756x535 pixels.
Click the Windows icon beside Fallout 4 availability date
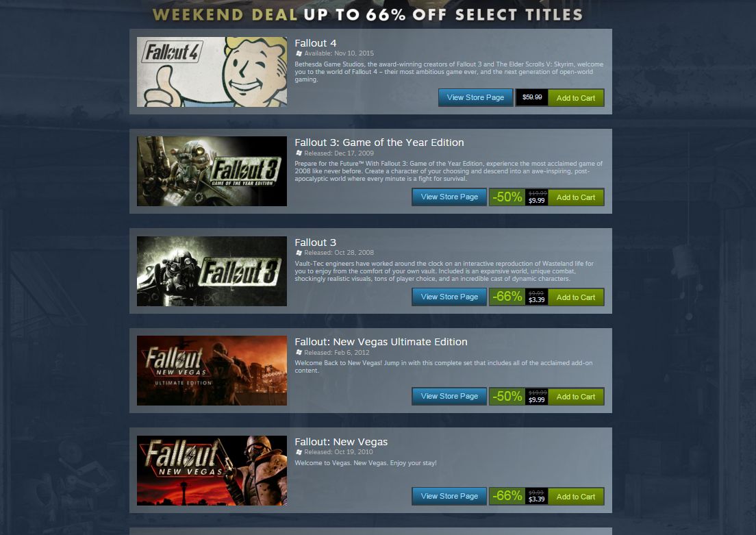[299, 53]
